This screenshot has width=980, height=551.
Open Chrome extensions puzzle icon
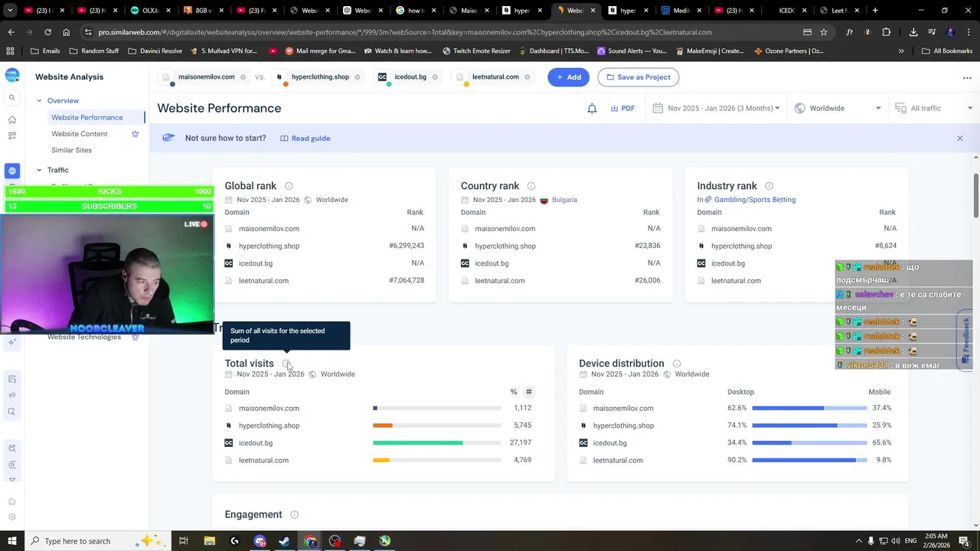point(887,32)
